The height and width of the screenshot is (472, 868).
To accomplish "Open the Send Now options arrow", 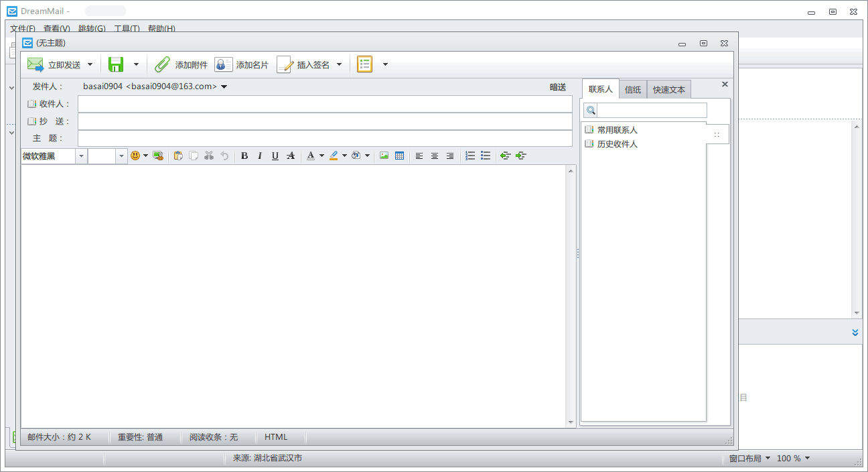I will [x=90, y=64].
